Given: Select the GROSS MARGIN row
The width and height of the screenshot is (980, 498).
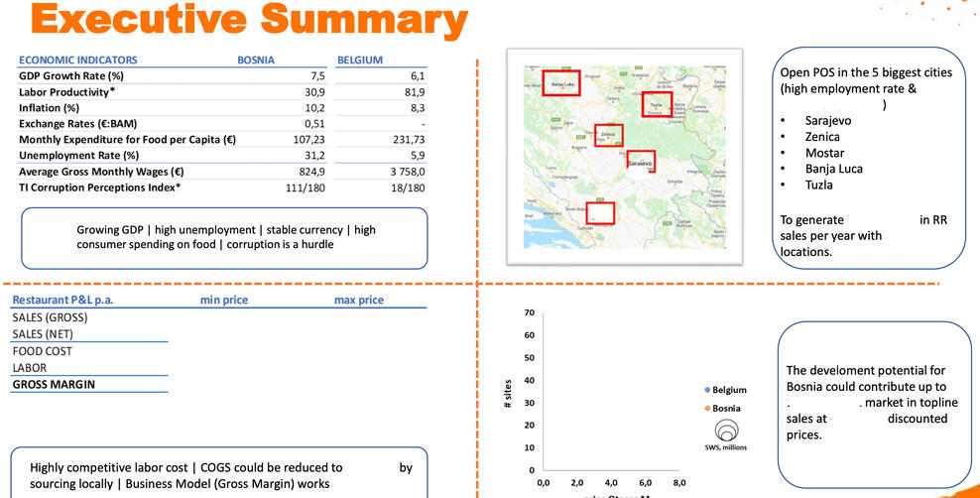Looking at the screenshot, I should click(54, 384).
